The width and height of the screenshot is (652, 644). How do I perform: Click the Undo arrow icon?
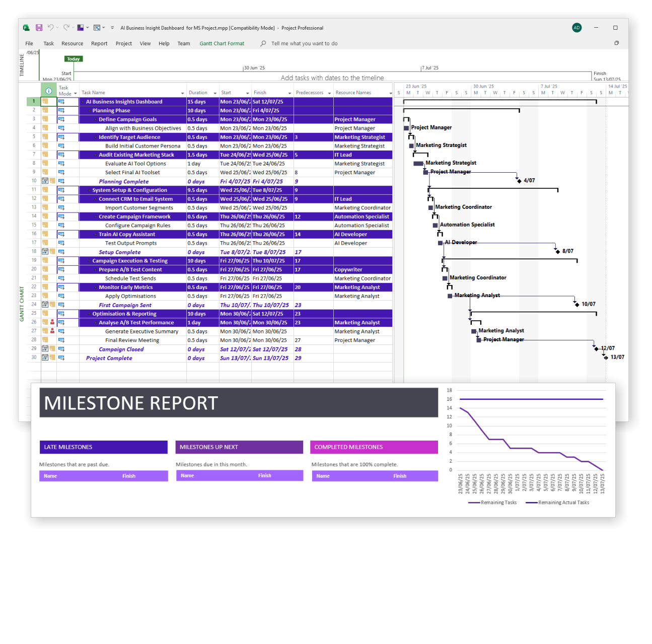(x=50, y=28)
